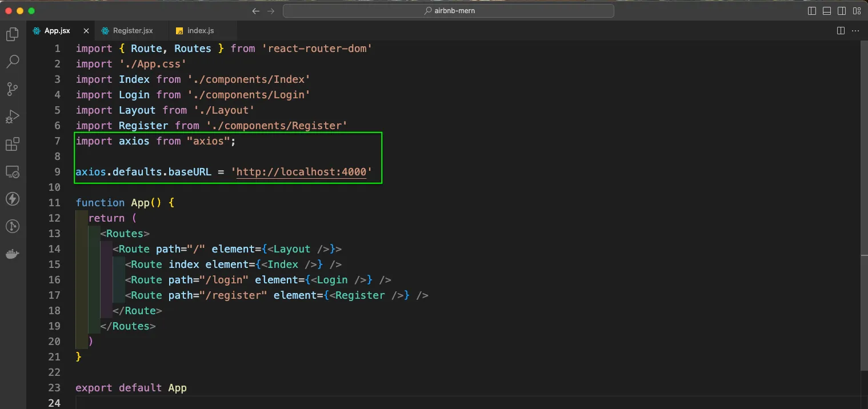Click './components/Register' import path
Screen dimensions: 868x409
277,126
